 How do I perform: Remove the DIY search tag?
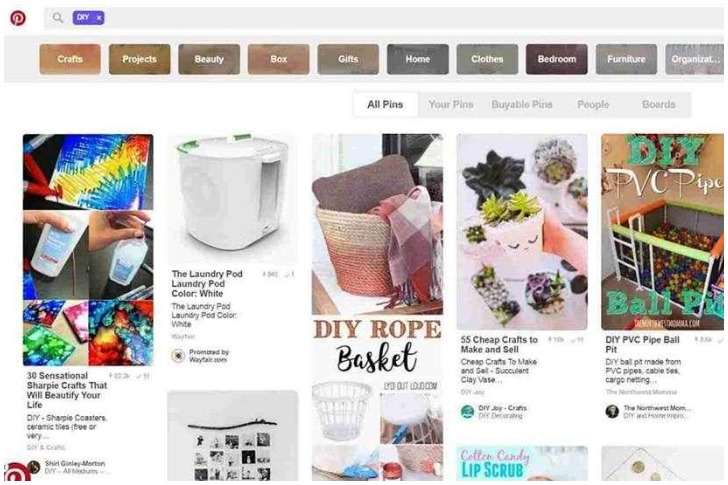pyautogui.click(x=99, y=18)
